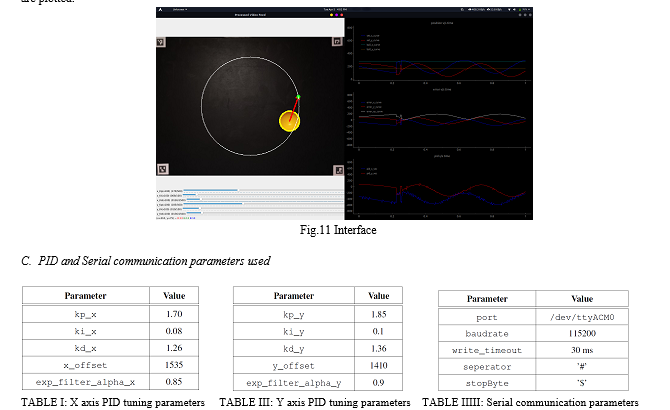The width and height of the screenshot is (670, 410).
Task: Select the 1535 value cell
Action: (174, 365)
